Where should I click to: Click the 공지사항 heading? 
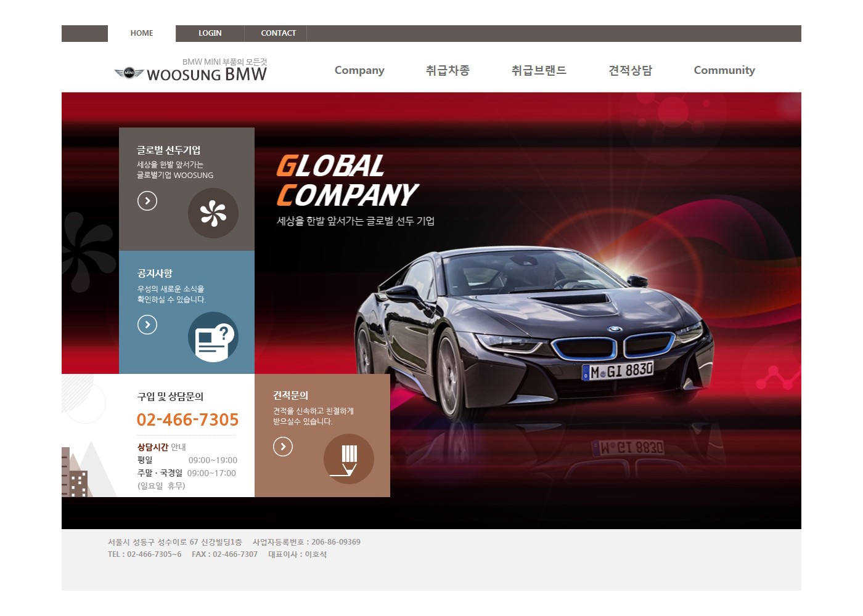(x=155, y=274)
